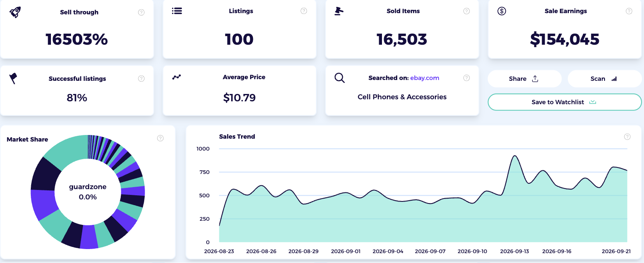Viewport: 644px width, 263px height.
Task: Start a Scan with the Scan button
Action: tap(605, 79)
